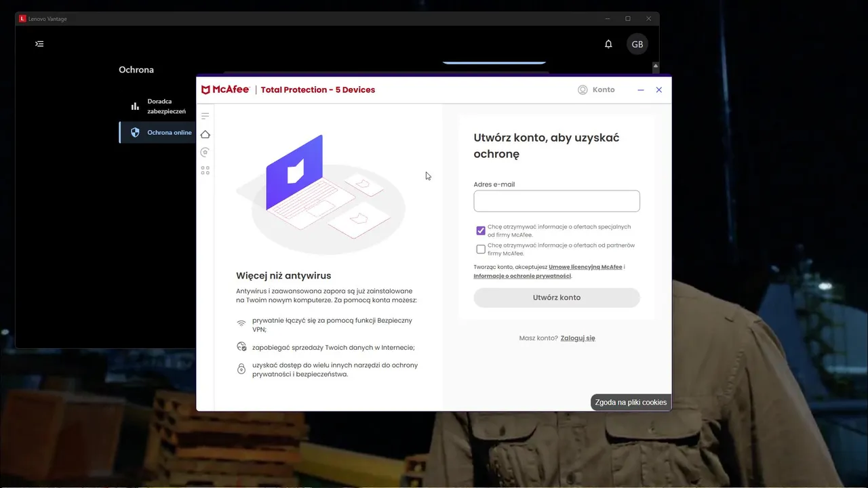The height and width of the screenshot is (488, 868).
Task: Open Zgoda na pliki cookies
Action: pyautogui.click(x=631, y=403)
